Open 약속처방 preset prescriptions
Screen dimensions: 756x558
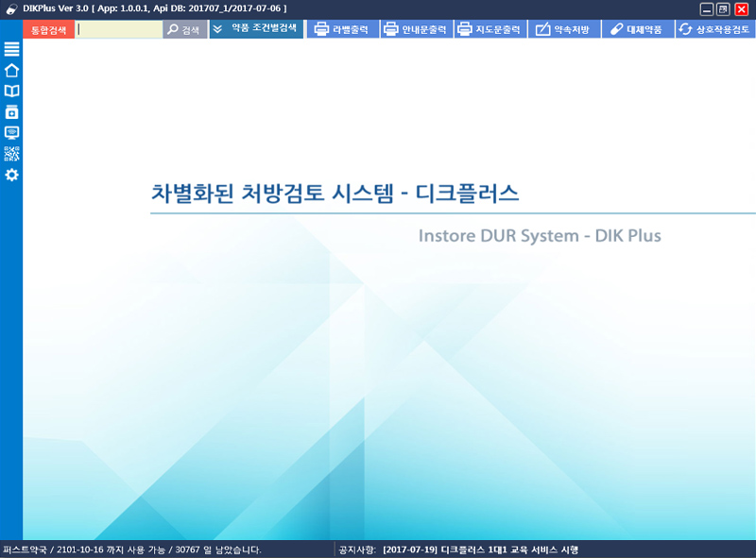click(x=562, y=29)
